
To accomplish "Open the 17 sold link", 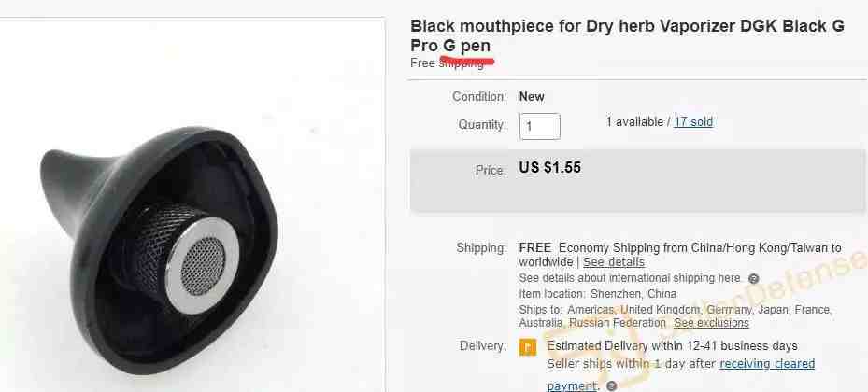I will pyautogui.click(x=693, y=121).
